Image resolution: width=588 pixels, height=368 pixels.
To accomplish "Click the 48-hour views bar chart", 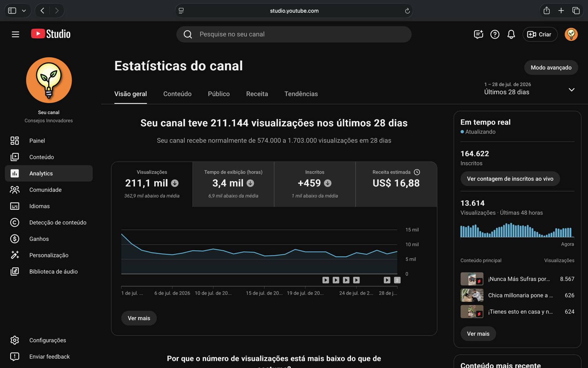I will (x=517, y=230).
